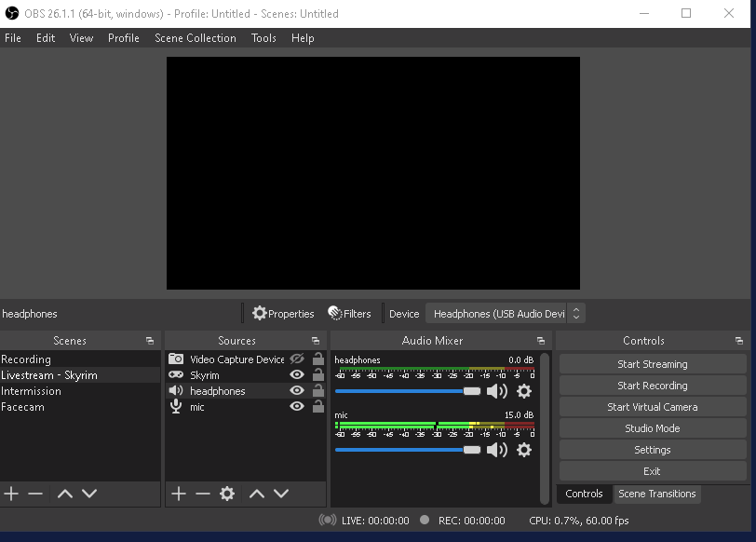Open Filters for the headphones source
The image size is (756, 542).
[349, 314]
